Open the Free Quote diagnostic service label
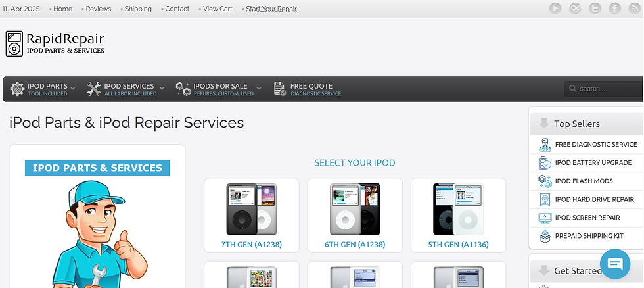 [x=316, y=89]
